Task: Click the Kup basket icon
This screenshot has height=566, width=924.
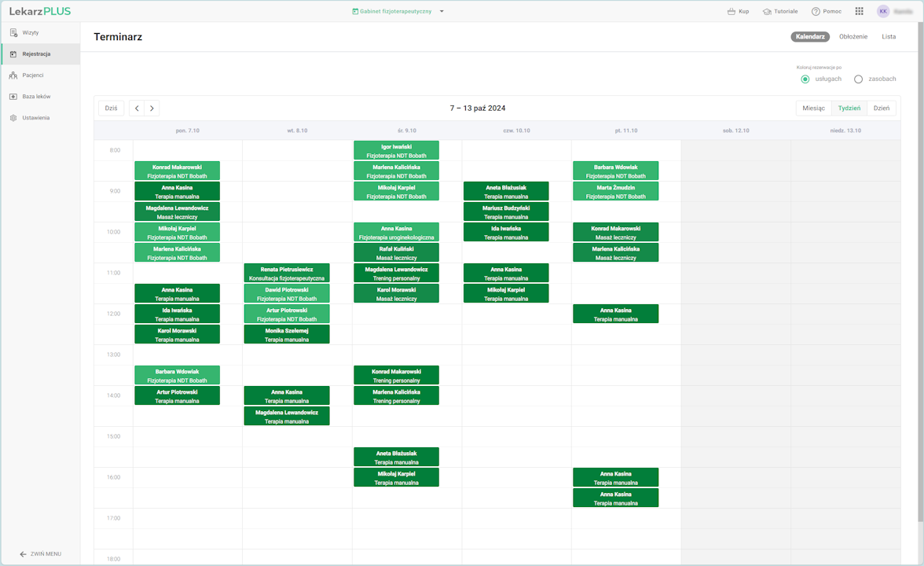Action: (731, 12)
